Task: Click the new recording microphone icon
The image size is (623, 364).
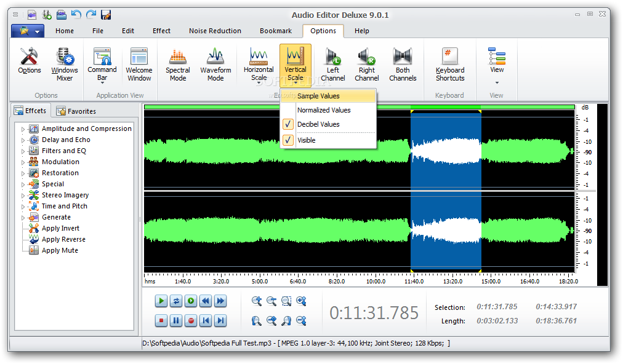Action: coord(47,15)
